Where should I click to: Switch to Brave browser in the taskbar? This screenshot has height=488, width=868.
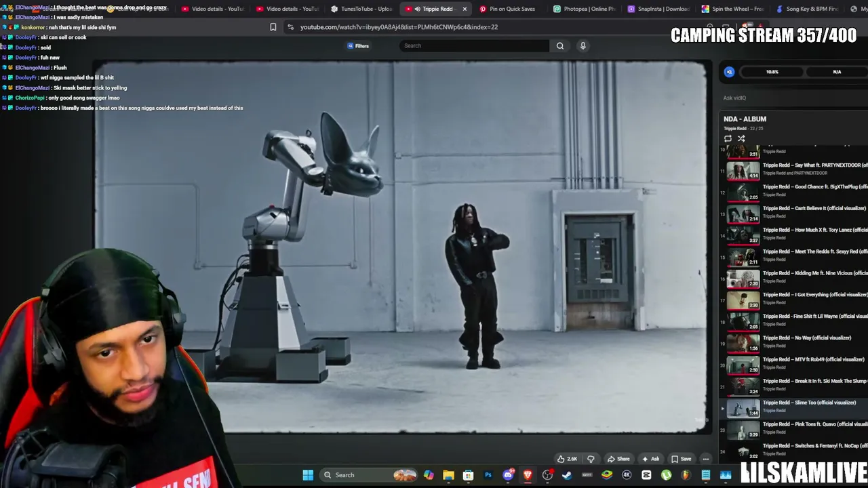528,475
